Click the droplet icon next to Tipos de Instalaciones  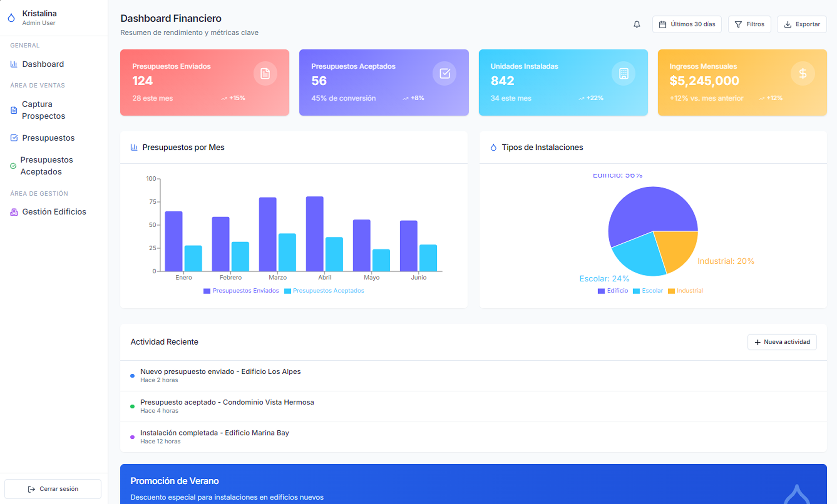pos(493,147)
